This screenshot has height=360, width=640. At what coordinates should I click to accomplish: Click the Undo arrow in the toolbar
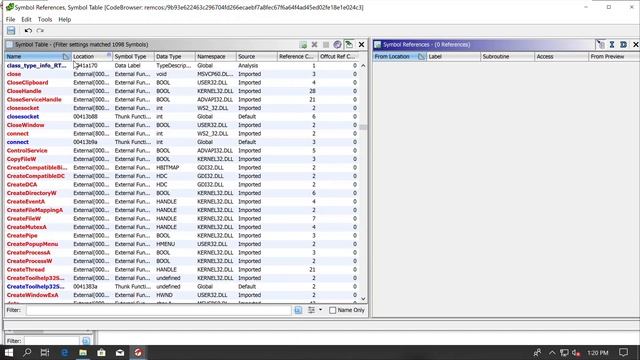[x=28, y=31]
